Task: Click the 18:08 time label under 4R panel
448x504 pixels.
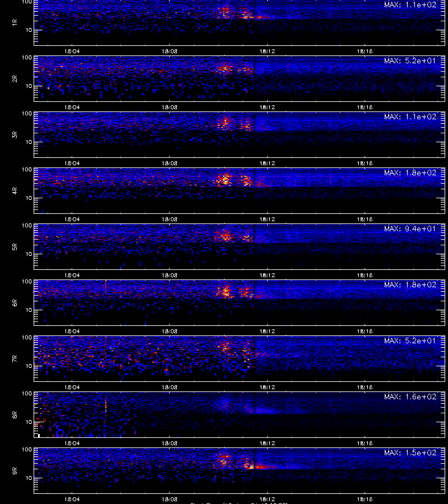Action: pyautogui.click(x=169, y=219)
